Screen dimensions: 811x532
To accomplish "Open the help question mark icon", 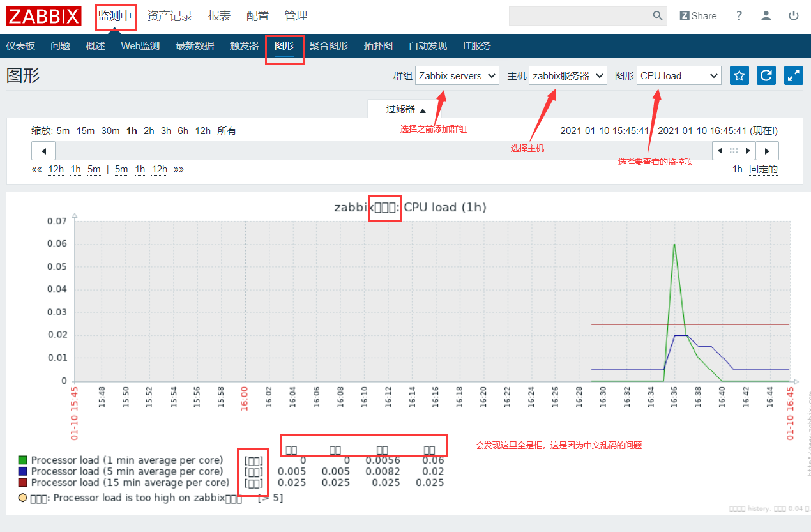I will [x=739, y=16].
